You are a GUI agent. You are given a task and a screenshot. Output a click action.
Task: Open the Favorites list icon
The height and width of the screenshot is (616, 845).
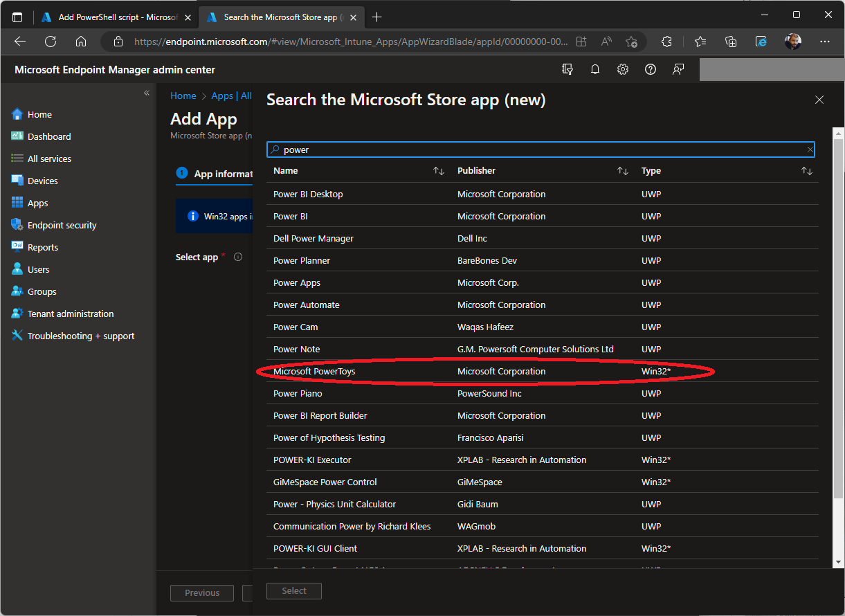[x=700, y=42]
